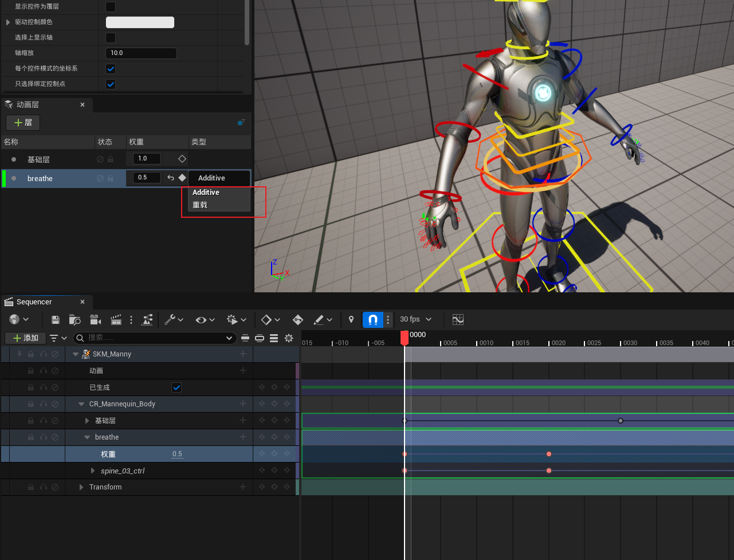Open the eye view options menu
The width and height of the screenshot is (734, 560).
coord(205,320)
